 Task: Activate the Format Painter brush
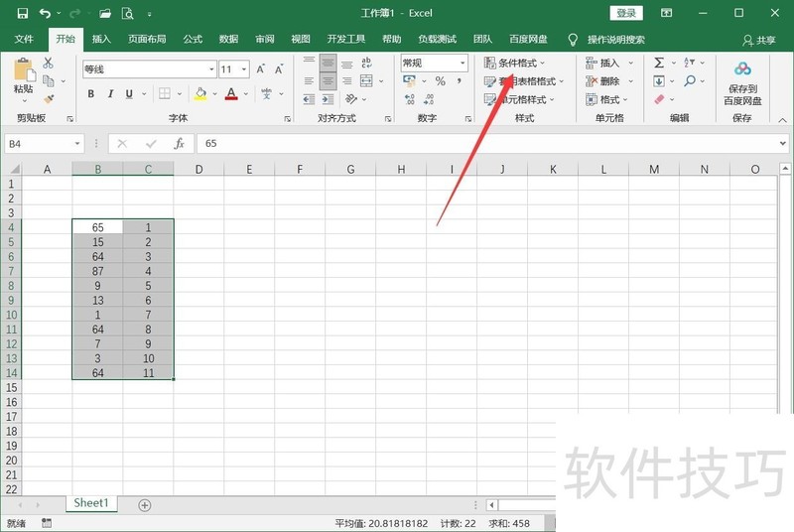[x=49, y=98]
